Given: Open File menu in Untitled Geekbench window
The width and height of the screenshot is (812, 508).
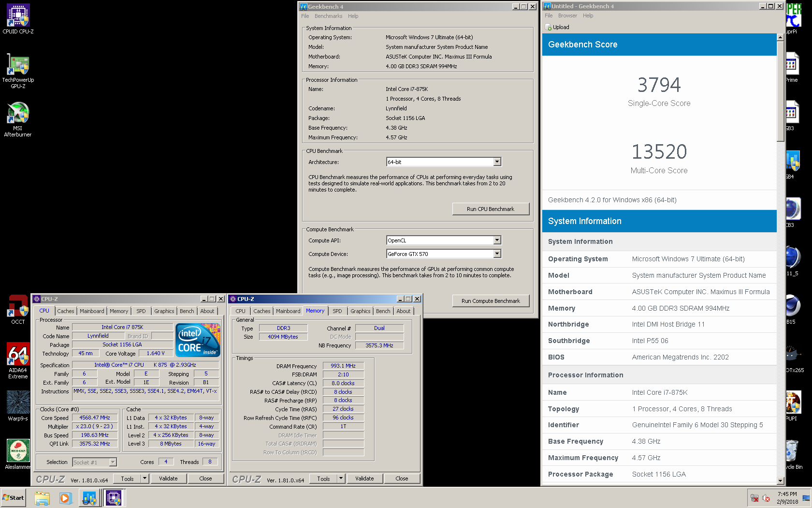Looking at the screenshot, I should (x=549, y=15).
